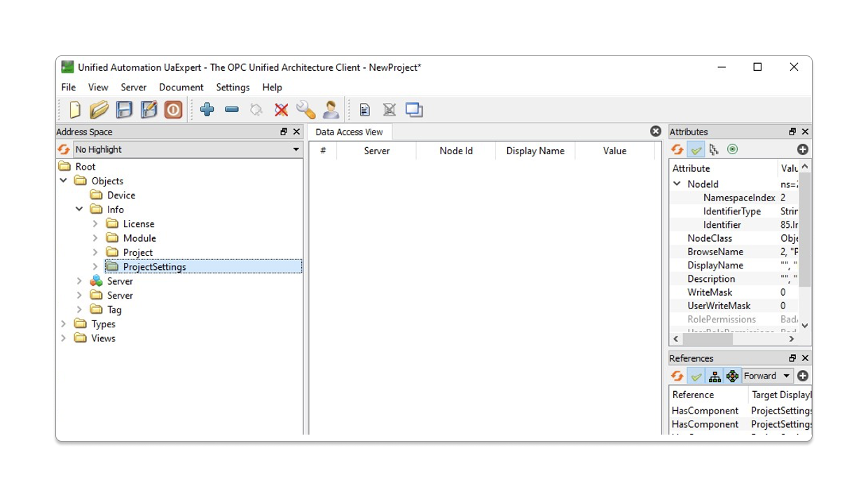Toggle the green checkmark in the References toolbar
868x497 pixels.
tap(696, 376)
